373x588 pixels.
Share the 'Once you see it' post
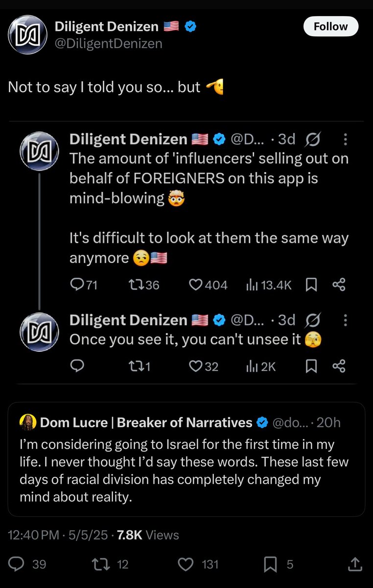pyautogui.click(x=339, y=366)
